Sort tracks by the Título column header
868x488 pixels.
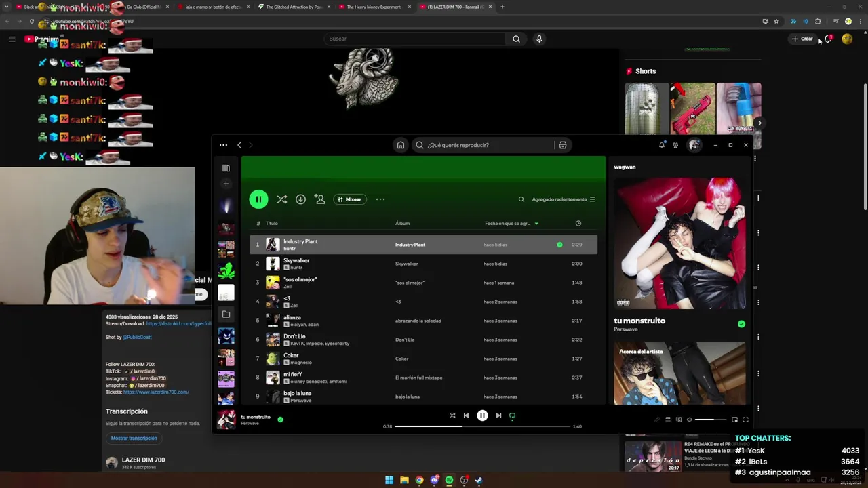pos(272,223)
